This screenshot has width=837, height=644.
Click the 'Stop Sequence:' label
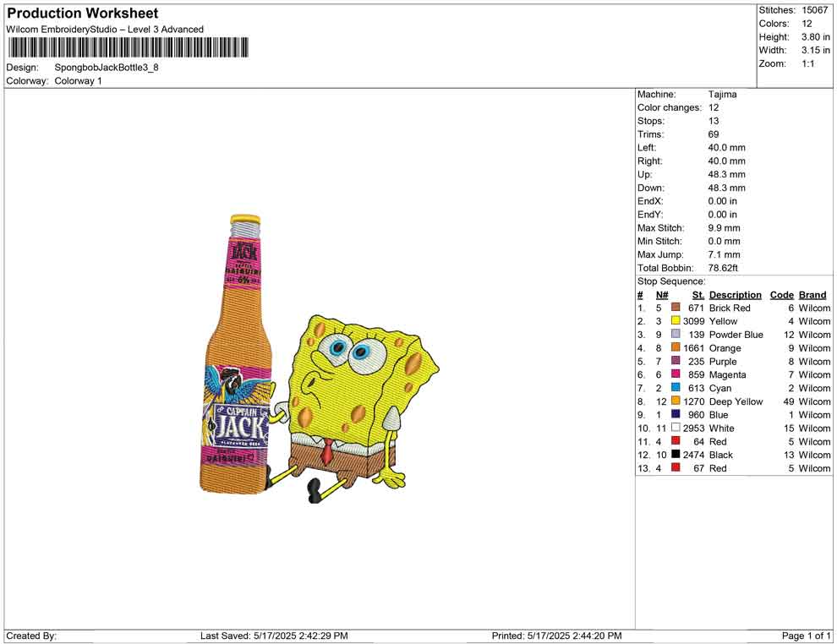click(x=671, y=281)
